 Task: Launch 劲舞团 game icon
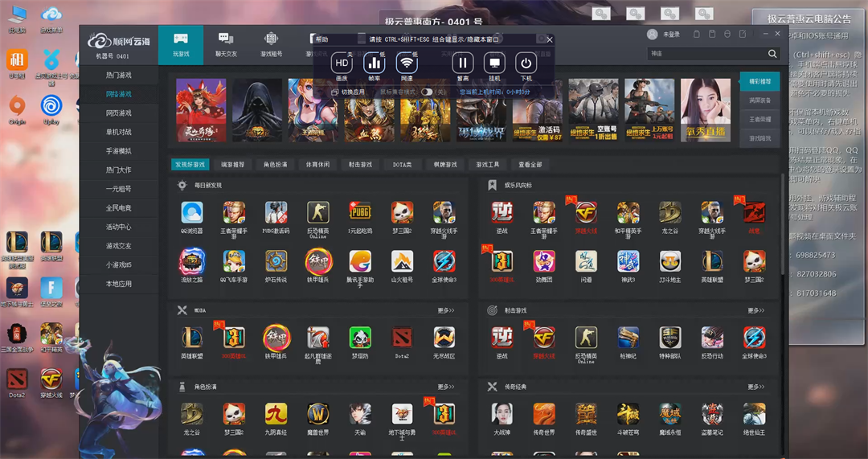click(x=544, y=261)
